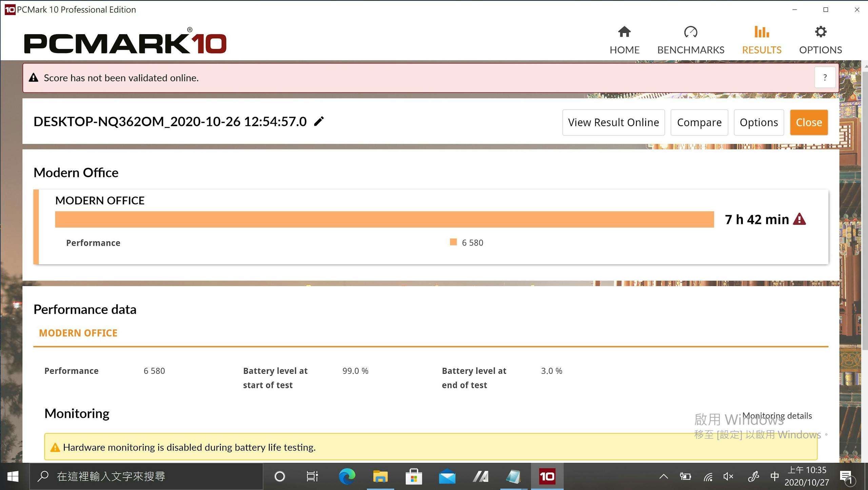Click the orange Performance legend swatch
This screenshot has width=868, height=490.
point(453,242)
